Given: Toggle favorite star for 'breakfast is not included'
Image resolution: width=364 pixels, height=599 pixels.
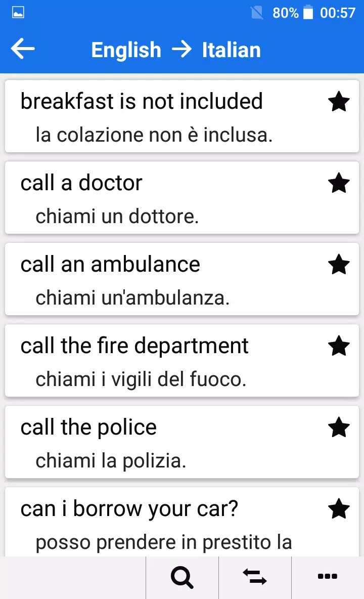Looking at the screenshot, I should [339, 102].
